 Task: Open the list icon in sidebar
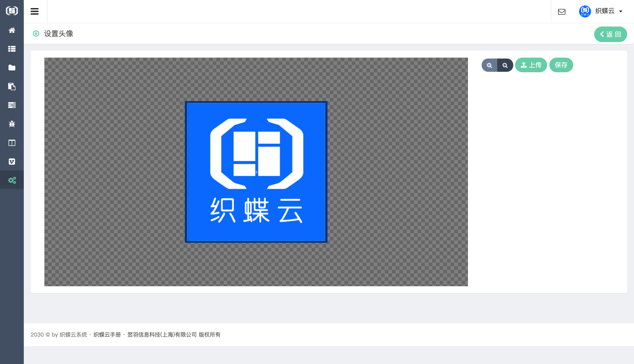12,49
